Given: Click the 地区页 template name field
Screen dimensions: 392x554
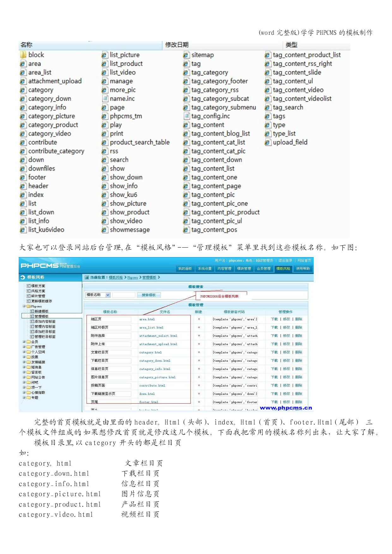Looking at the screenshot, I should (111, 319).
